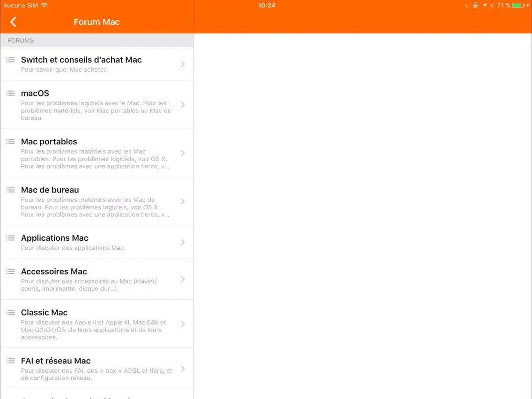Image resolution: width=532 pixels, height=399 pixels.
Task: Click description starting 'Pour les problèmes logiciels avec le Mac'
Action: [96, 111]
